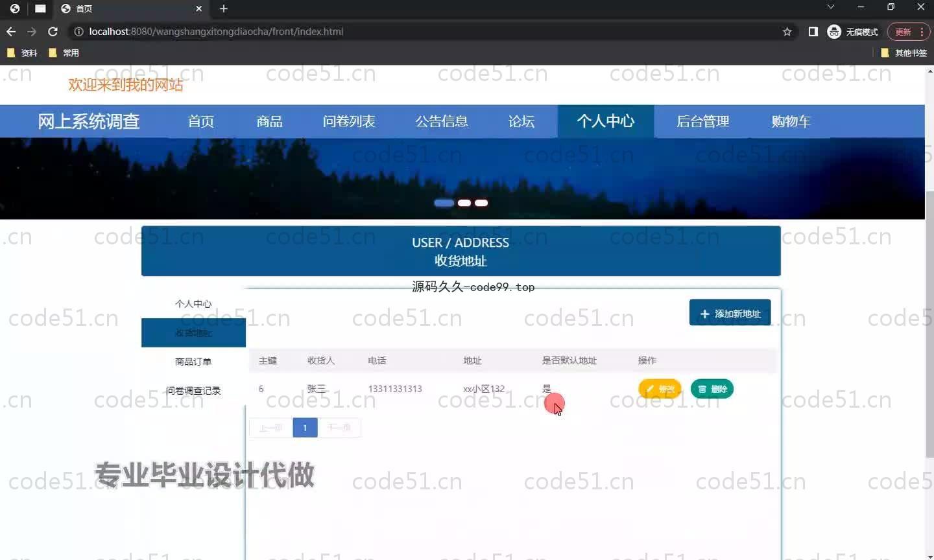Click the browser forward arrow
The width and height of the screenshot is (934, 560).
tap(32, 32)
